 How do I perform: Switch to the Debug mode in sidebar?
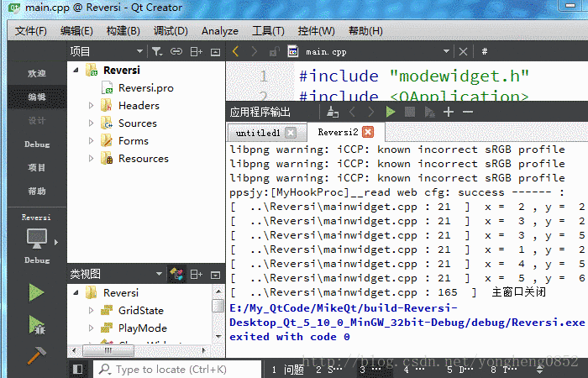[x=37, y=144]
